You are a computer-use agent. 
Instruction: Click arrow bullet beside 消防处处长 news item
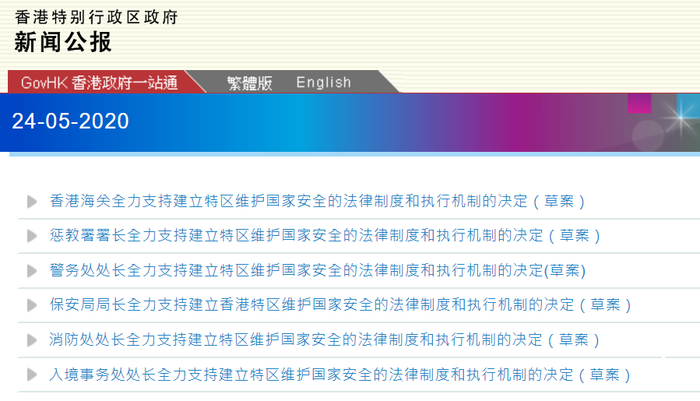(x=32, y=340)
